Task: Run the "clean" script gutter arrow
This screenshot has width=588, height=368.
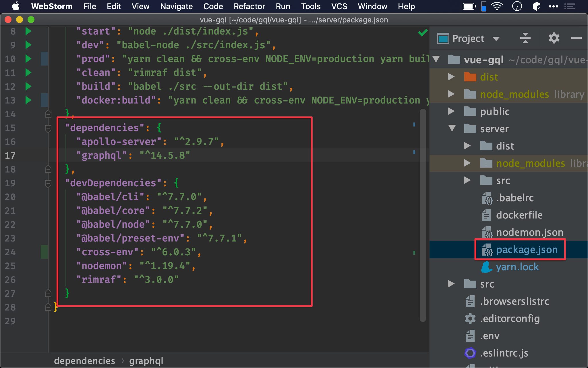Action: (x=28, y=72)
